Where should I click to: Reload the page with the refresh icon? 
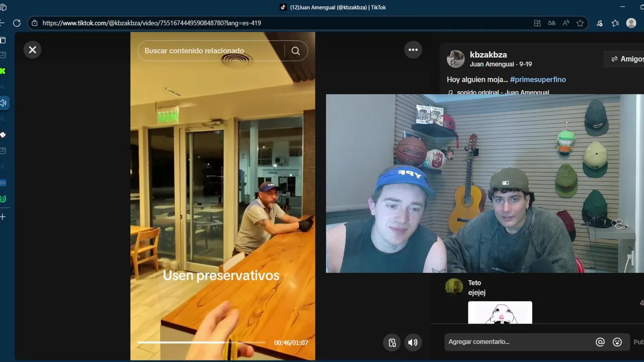17,23
